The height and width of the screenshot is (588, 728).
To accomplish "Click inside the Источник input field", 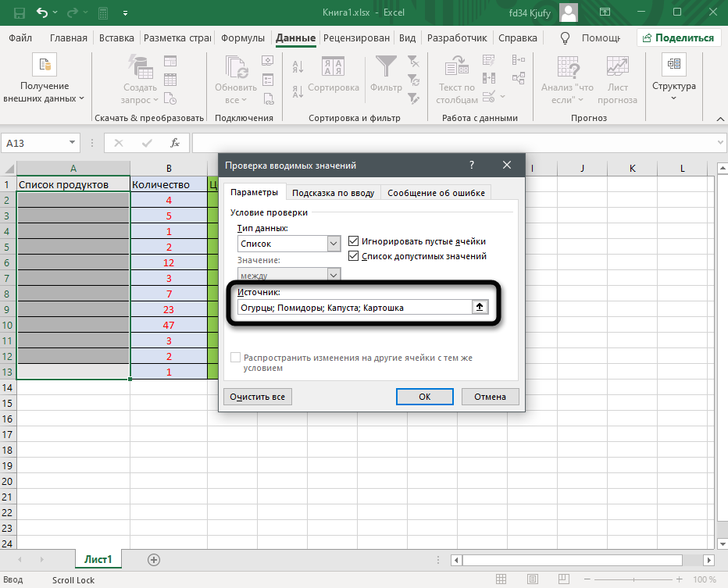I will point(352,308).
